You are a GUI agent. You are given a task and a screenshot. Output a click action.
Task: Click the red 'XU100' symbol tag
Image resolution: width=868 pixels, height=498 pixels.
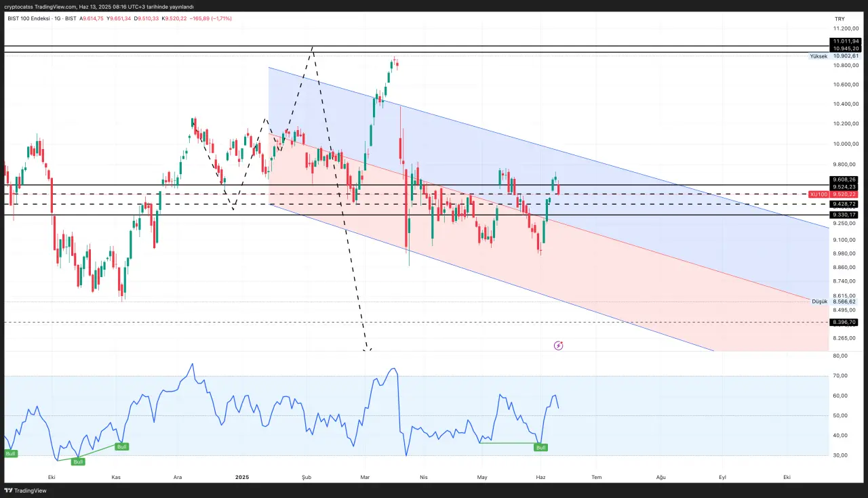pyautogui.click(x=818, y=194)
